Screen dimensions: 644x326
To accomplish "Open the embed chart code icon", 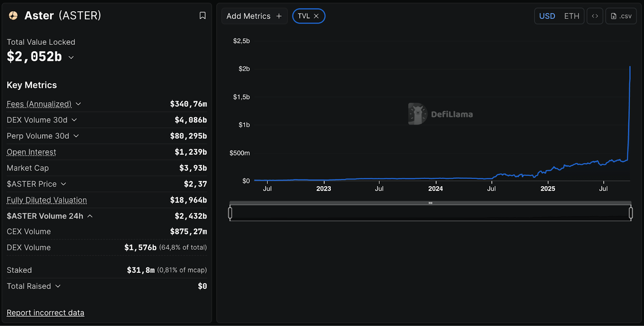I will pyautogui.click(x=595, y=16).
